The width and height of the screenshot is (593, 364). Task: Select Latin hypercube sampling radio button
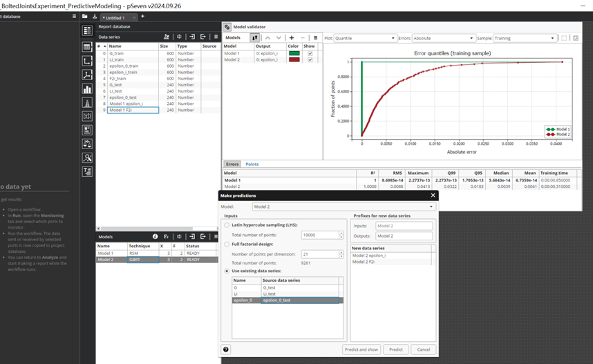tap(227, 225)
